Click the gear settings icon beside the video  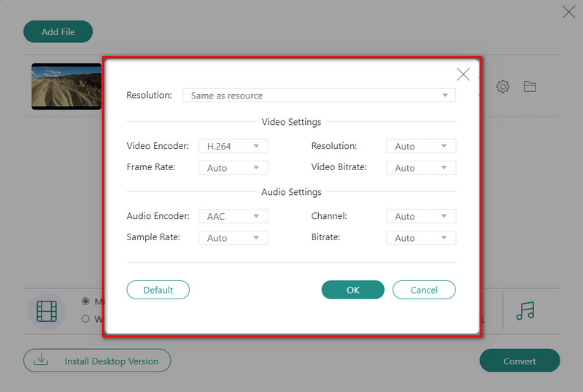point(503,87)
